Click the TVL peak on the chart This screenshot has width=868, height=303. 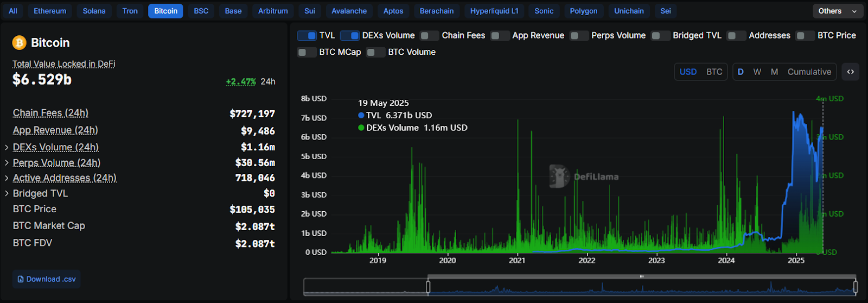click(x=794, y=112)
